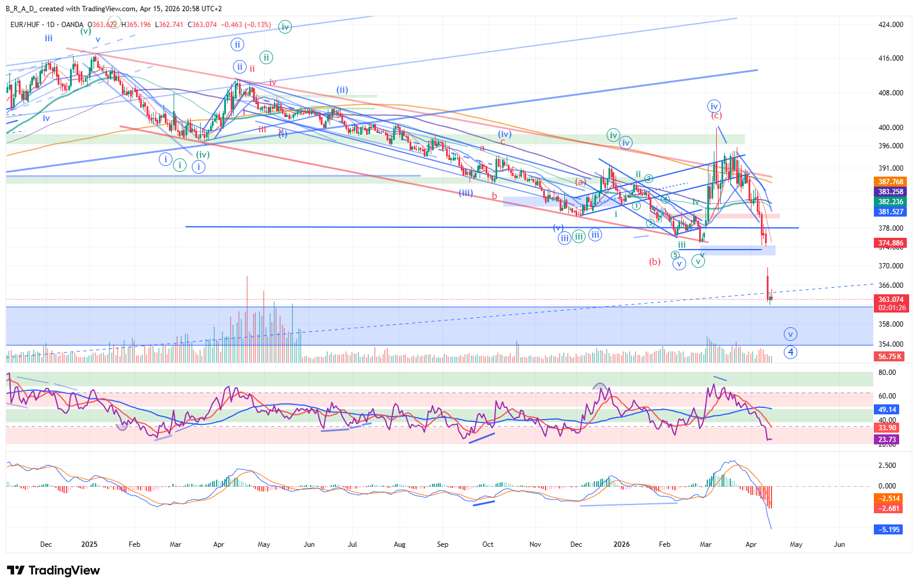
Task: Click the blue MACD value −5.195
Action: (889, 530)
